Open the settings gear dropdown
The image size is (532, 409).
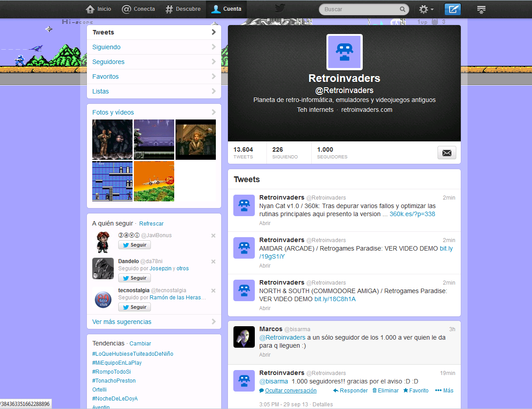point(426,9)
